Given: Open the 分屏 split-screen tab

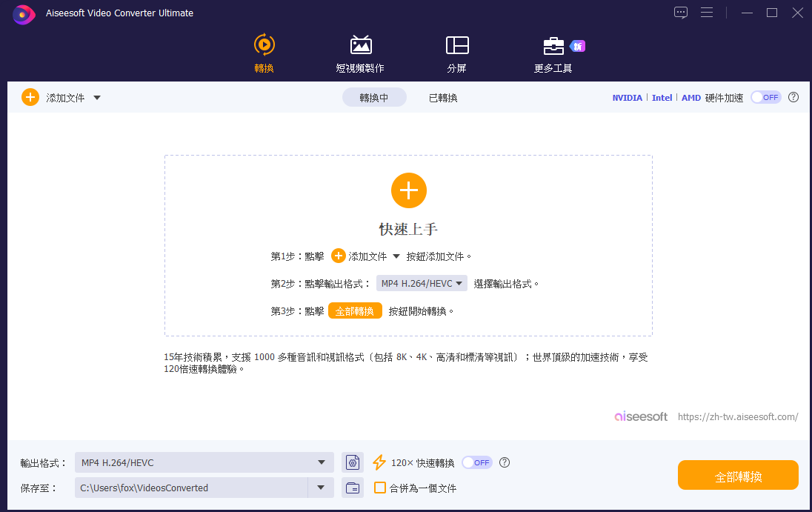Looking at the screenshot, I should [x=456, y=53].
